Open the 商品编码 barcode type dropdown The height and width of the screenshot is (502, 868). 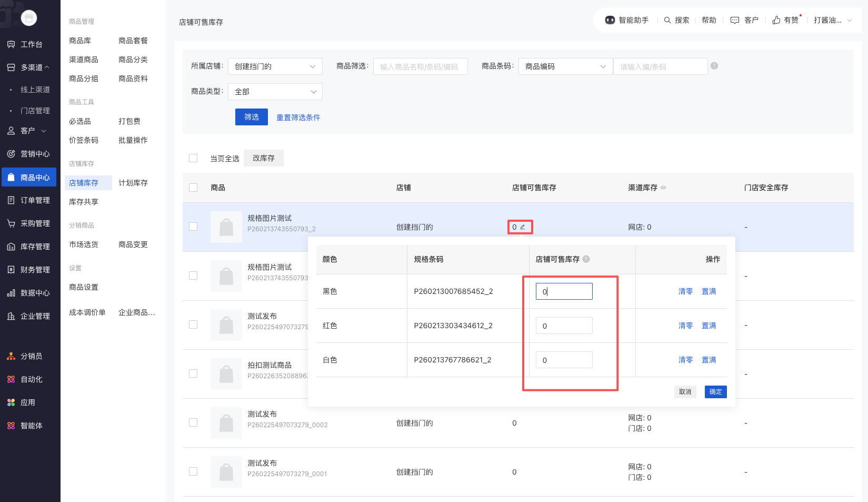[x=565, y=66]
